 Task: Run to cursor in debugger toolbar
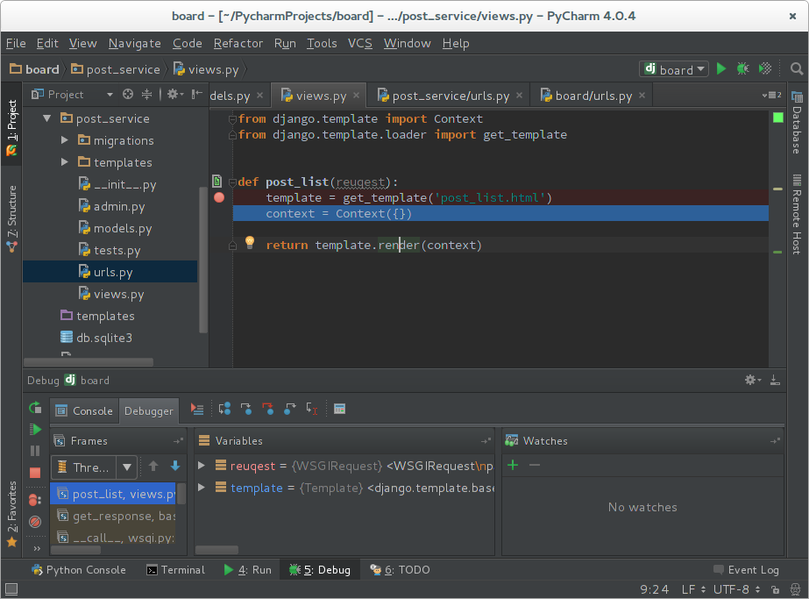[312, 409]
